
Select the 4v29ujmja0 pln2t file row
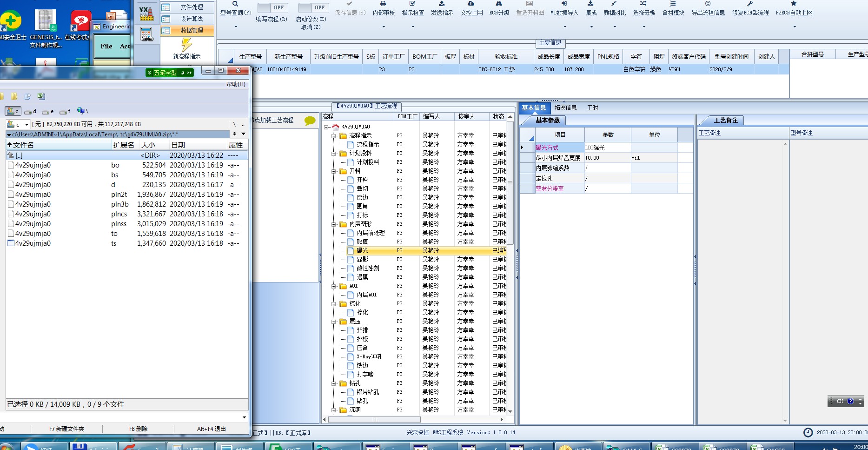coord(127,195)
